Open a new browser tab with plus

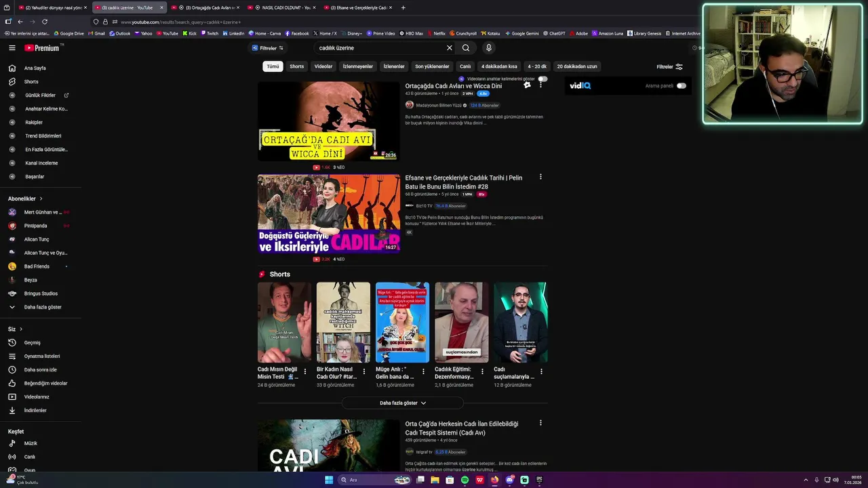click(x=403, y=7)
